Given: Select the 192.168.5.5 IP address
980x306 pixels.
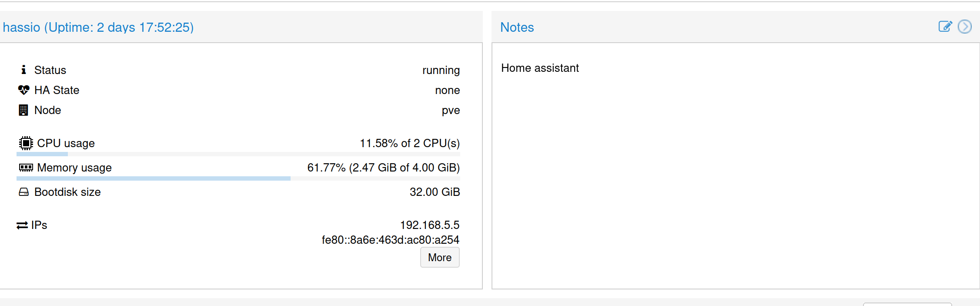Looking at the screenshot, I should tap(429, 225).
